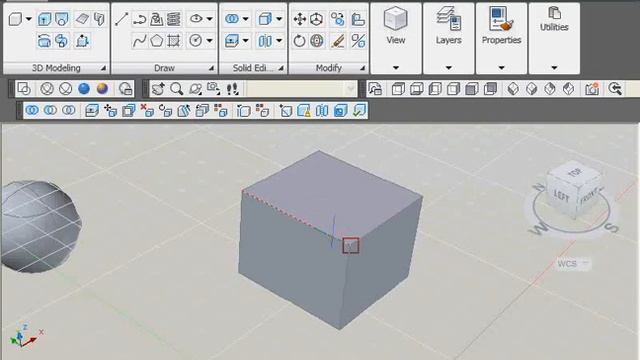
Task: Click the Erase tool in Modify
Action: pos(338,41)
